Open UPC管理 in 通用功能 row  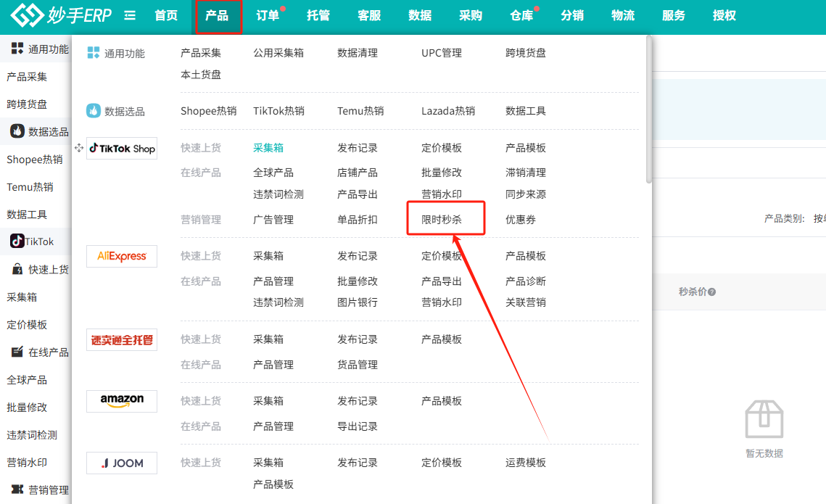(442, 53)
